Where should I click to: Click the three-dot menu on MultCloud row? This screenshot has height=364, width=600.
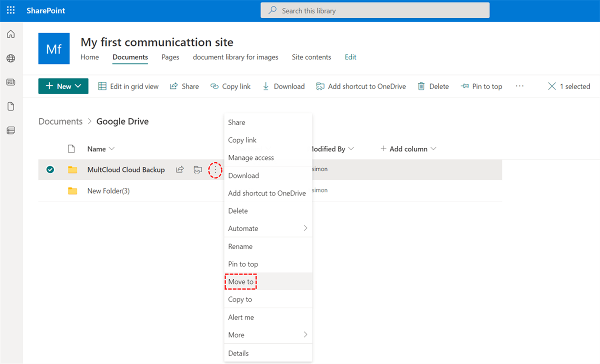pyautogui.click(x=215, y=170)
